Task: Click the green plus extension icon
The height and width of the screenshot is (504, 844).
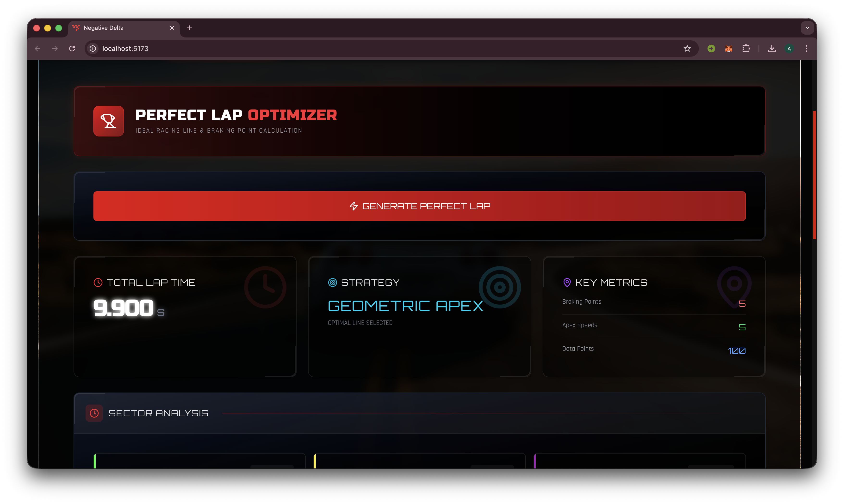Action: [711, 49]
